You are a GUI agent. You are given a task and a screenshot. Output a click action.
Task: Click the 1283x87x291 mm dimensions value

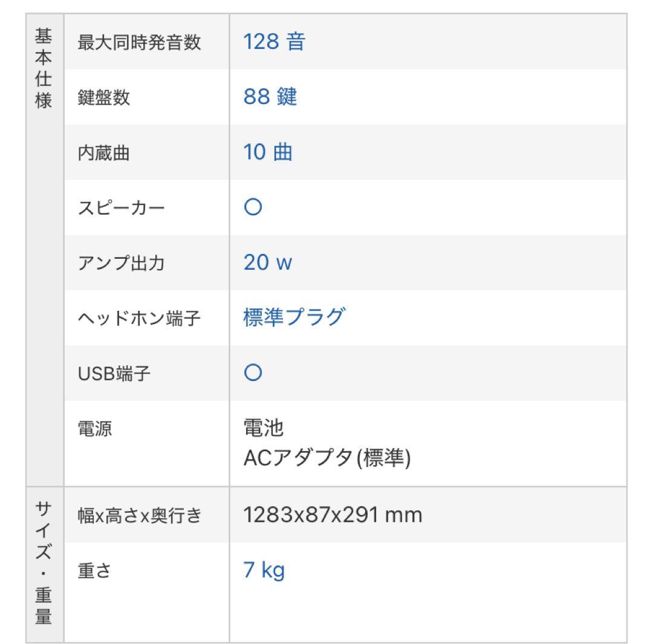[333, 515]
